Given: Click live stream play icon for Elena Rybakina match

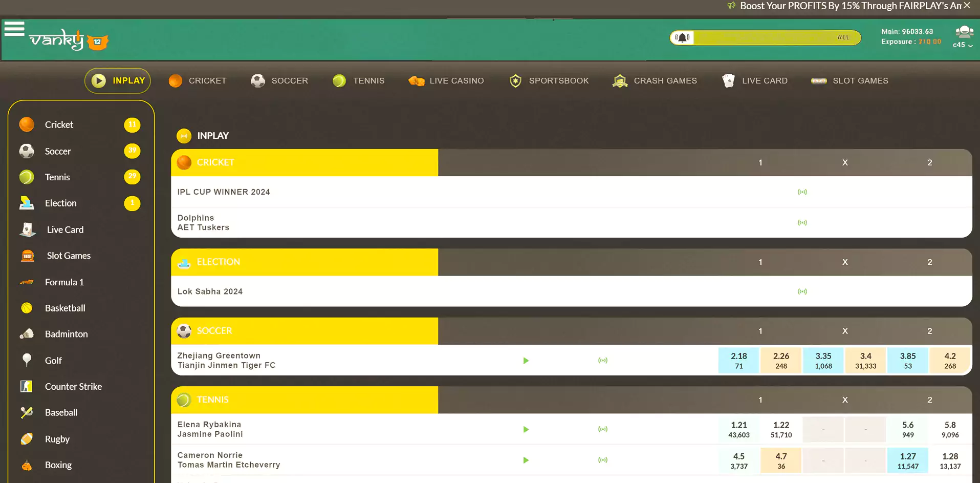Looking at the screenshot, I should click(x=526, y=429).
